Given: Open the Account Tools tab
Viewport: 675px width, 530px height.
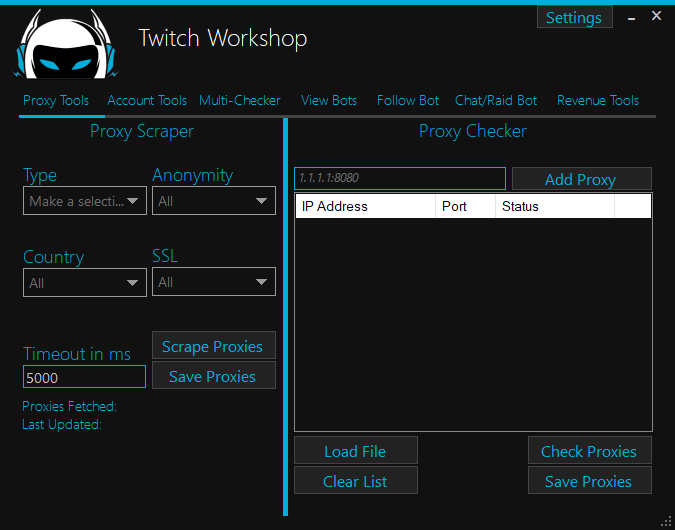Looking at the screenshot, I should [147, 100].
